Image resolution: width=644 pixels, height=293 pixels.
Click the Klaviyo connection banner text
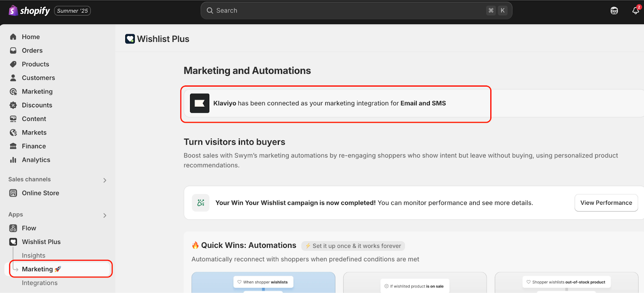tap(330, 103)
